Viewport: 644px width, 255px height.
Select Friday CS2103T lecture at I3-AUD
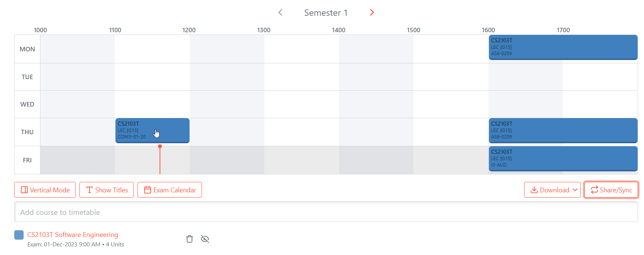(x=563, y=159)
